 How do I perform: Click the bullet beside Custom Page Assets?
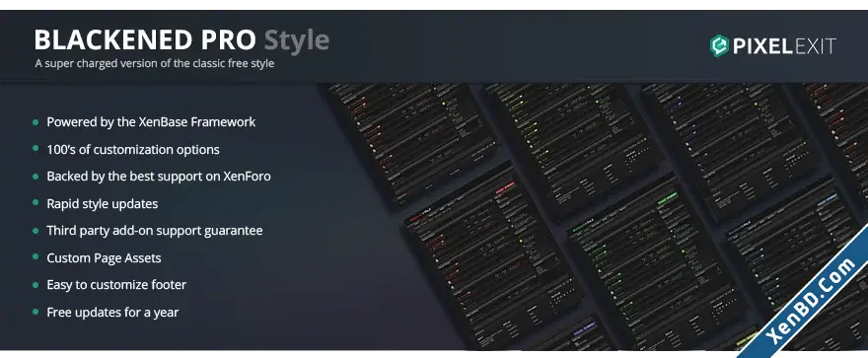point(36,257)
